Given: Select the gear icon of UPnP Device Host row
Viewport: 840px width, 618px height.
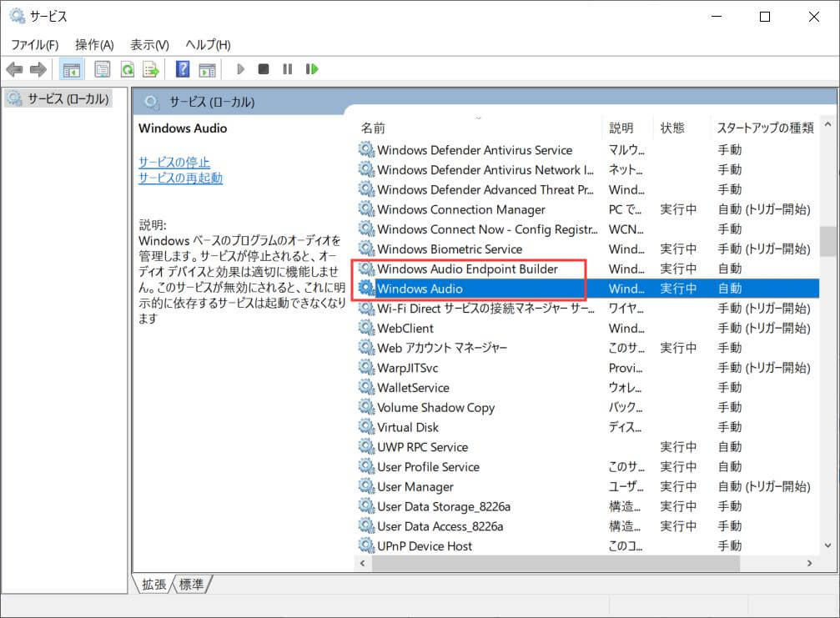Looking at the screenshot, I should tap(366, 545).
